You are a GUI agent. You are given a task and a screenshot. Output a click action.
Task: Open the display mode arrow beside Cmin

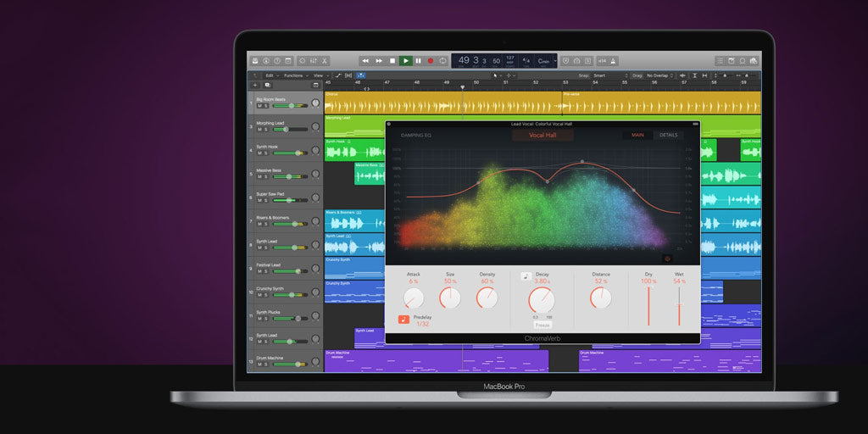(554, 61)
